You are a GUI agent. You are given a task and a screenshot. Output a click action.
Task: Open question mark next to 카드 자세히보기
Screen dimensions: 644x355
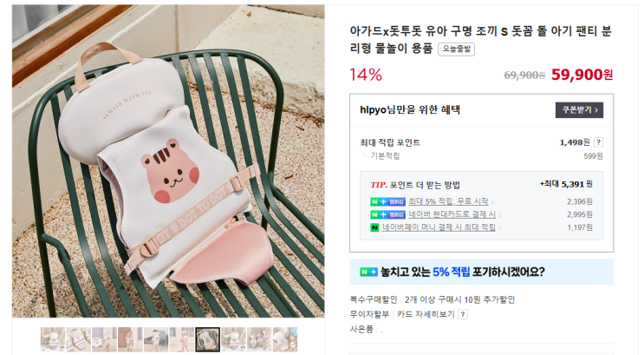click(x=463, y=314)
